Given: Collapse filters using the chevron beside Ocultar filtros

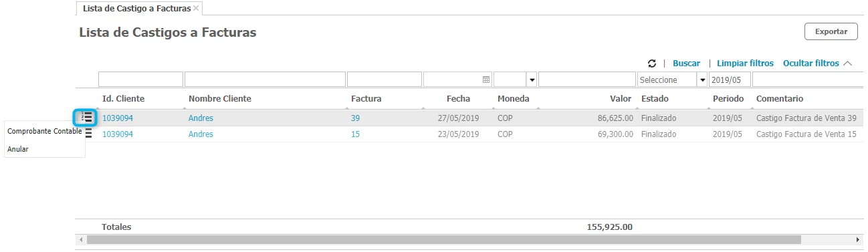Looking at the screenshot, I should (x=848, y=63).
